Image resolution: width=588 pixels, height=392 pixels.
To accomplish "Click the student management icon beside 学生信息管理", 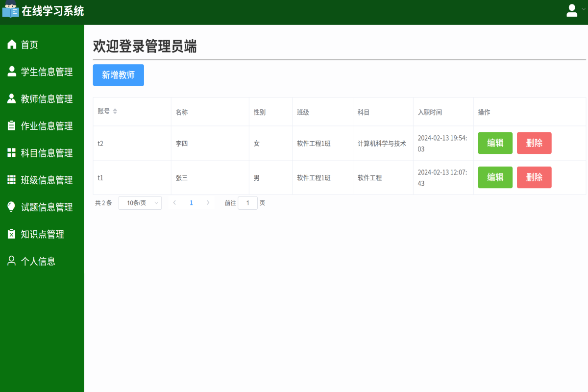I will coord(11,72).
